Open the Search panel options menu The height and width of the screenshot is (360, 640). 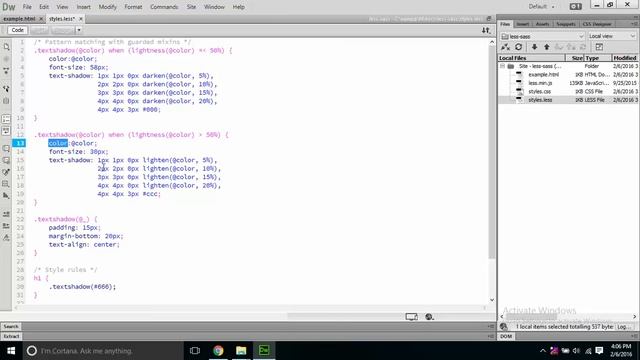click(491, 327)
